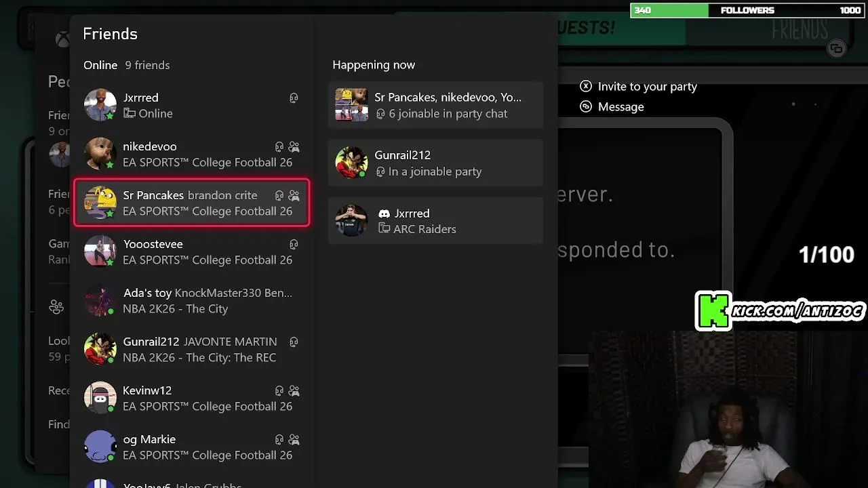
Task: Click the window icon near top right
Action: [x=836, y=48]
